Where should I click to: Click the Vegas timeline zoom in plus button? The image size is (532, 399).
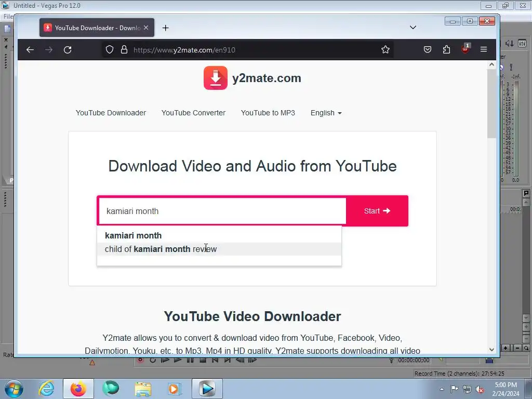(x=506, y=348)
